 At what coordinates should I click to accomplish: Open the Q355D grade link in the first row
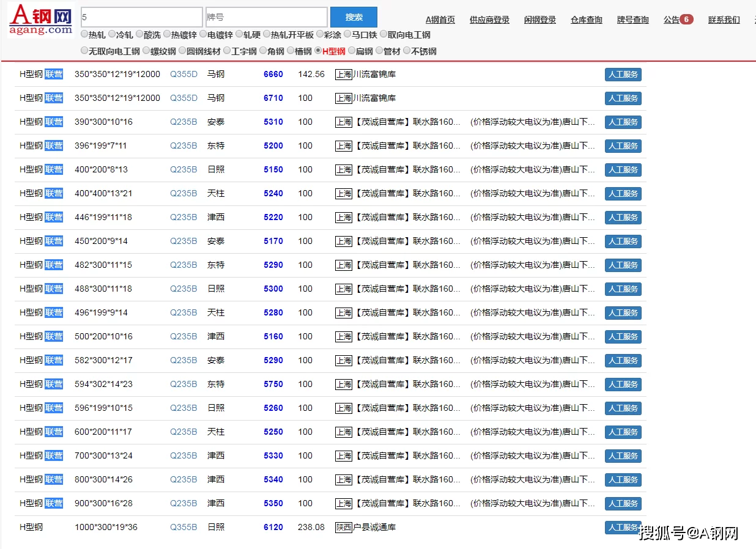pos(183,74)
